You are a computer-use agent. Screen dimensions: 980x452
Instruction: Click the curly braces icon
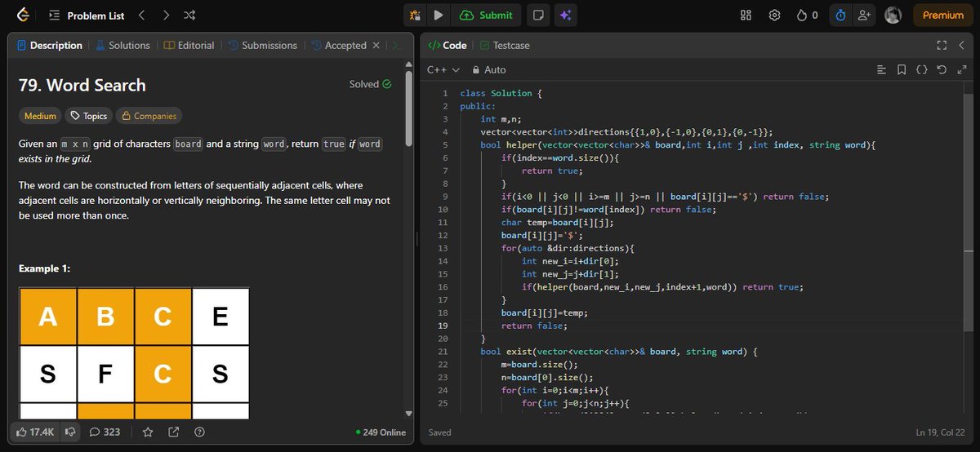922,70
